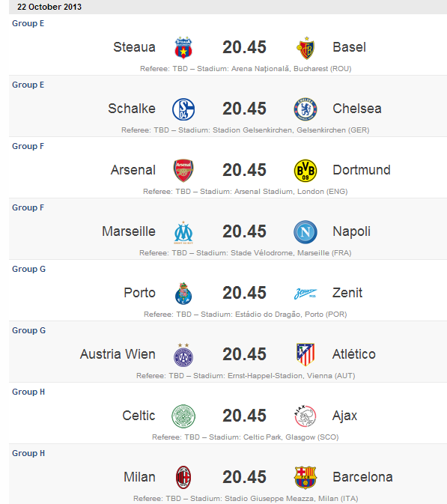This screenshot has height=504, width=447.
Task: Click the Arsenal vs Dortmund 20.45 kickoff time
Action: pos(244,170)
